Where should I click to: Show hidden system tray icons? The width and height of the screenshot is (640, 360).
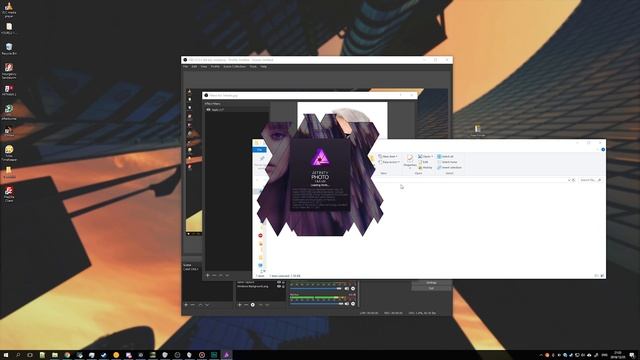[542, 355]
